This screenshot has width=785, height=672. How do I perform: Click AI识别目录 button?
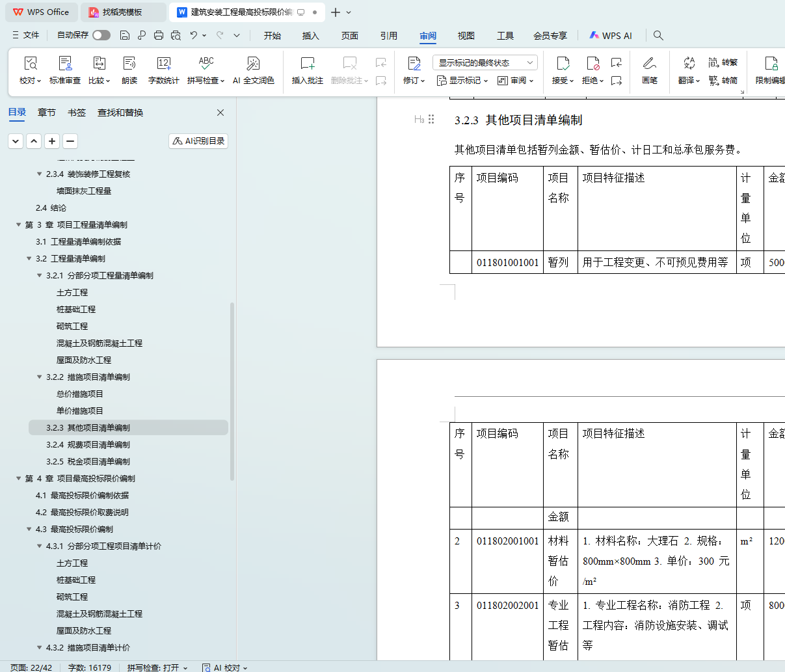[198, 141]
